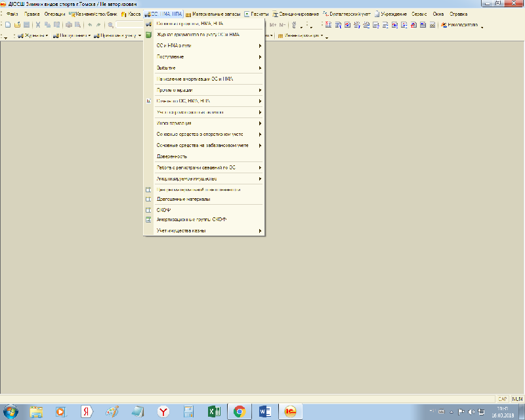Viewport: 525px width, 420px height.
Task: Open the 'Казначейство/Банк' menu
Action: [x=93, y=14]
